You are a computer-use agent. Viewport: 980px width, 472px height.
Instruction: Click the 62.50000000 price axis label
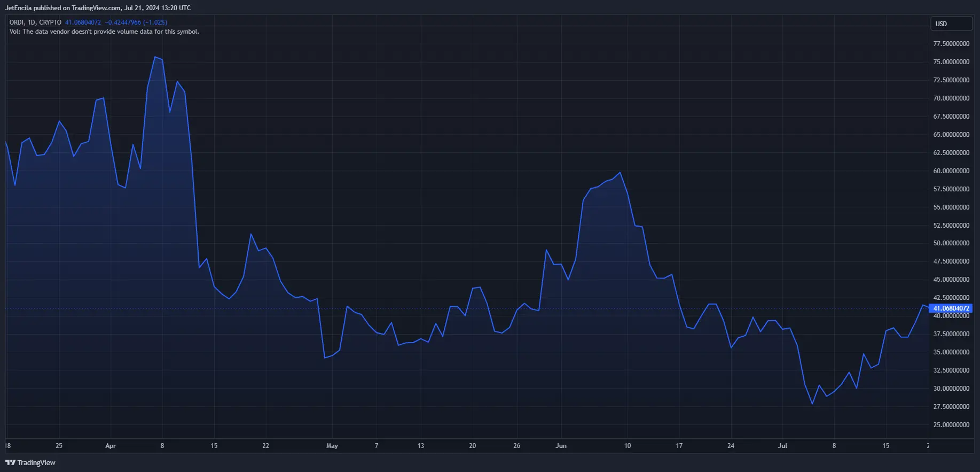click(951, 153)
